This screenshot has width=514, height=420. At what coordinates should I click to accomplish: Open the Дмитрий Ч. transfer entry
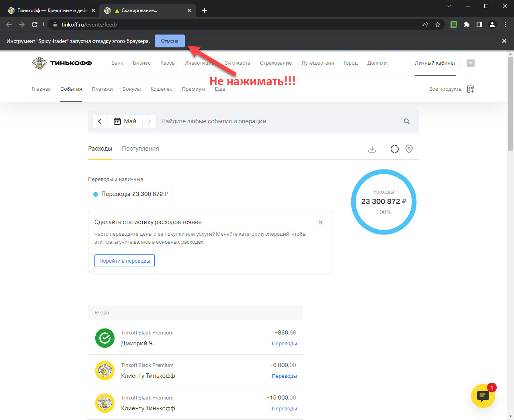coord(195,338)
